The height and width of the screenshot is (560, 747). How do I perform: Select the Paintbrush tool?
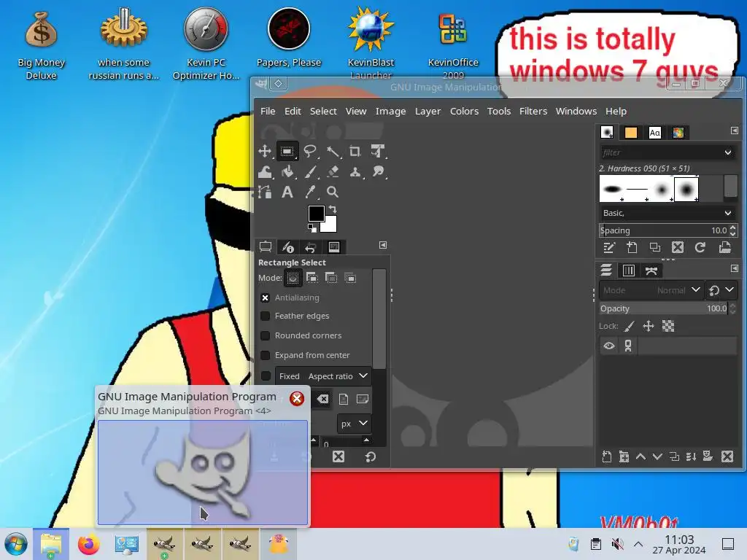pyautogui.click(x=310, y=172)
